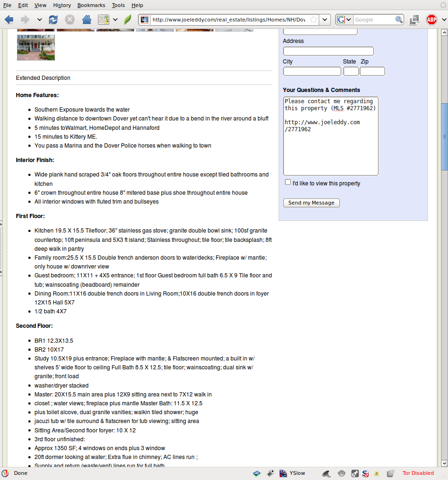The height and width of the screenshot is (480, 448).
Task: Click the green leaf toolbar icon
Action: tap(127, 20)
